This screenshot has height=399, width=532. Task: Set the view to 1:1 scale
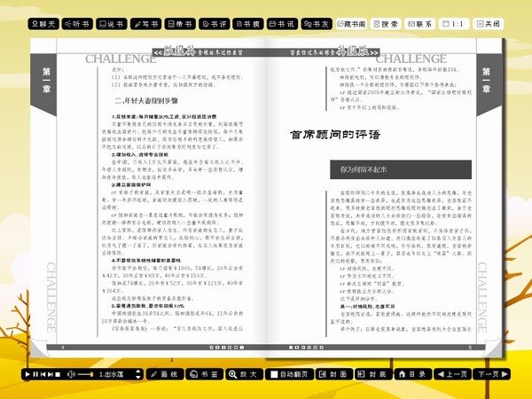tap(454, 24)
